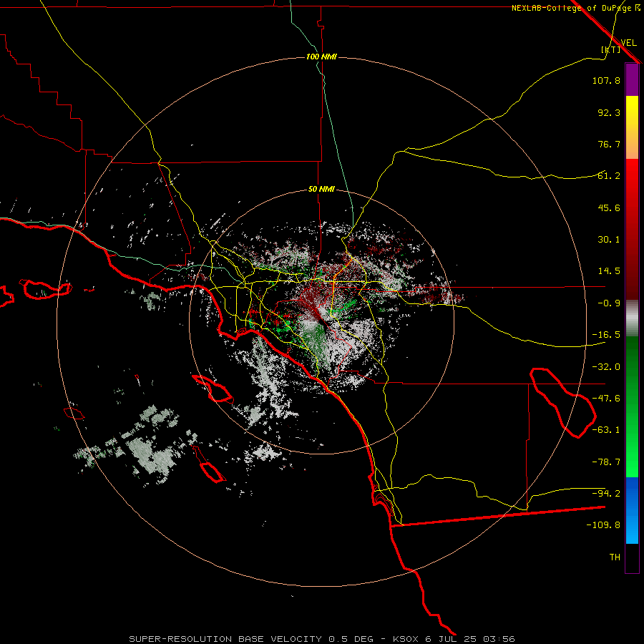Click the 100 NMI range ring label

click(x=321, y=57)
